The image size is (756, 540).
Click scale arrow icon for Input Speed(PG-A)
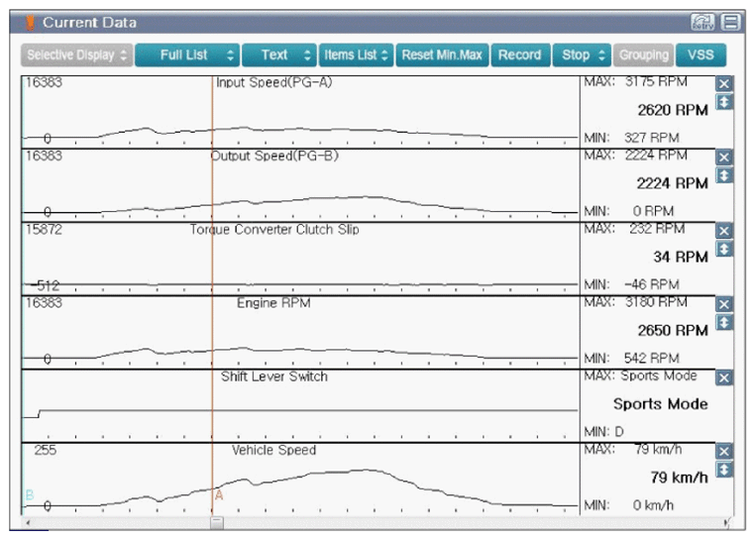[x=723, y=102]
